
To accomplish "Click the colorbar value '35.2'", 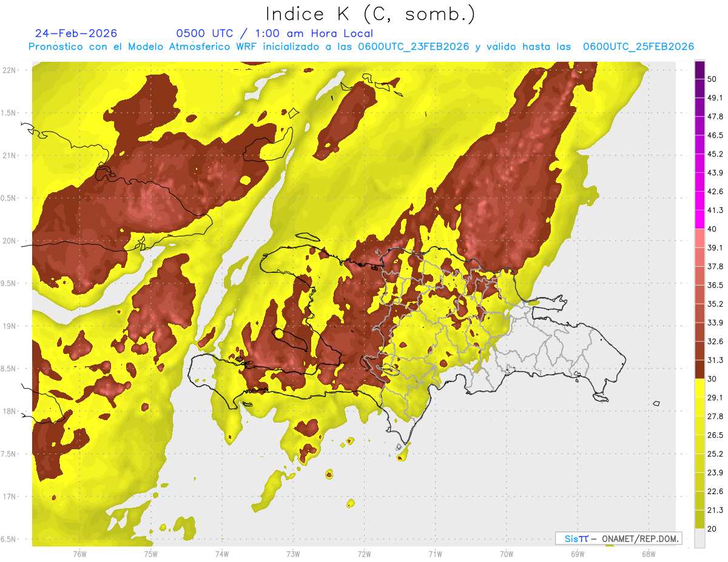I will 715,304.
